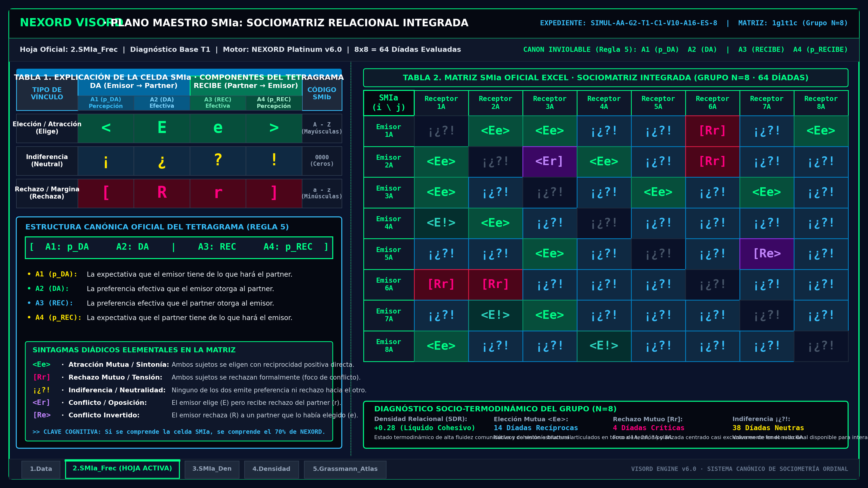Select the green < symbol under A1 (p_DA)

[106, 128]
